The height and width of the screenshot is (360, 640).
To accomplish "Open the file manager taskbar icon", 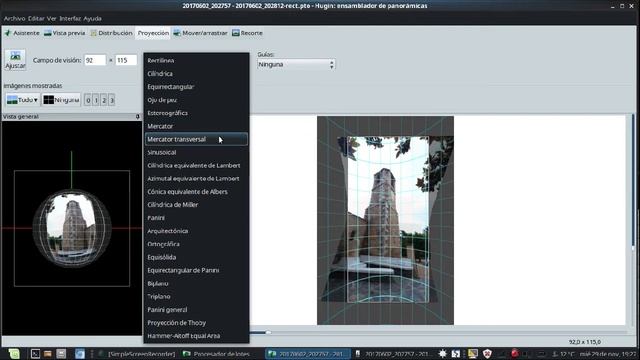I will point(48,353).
